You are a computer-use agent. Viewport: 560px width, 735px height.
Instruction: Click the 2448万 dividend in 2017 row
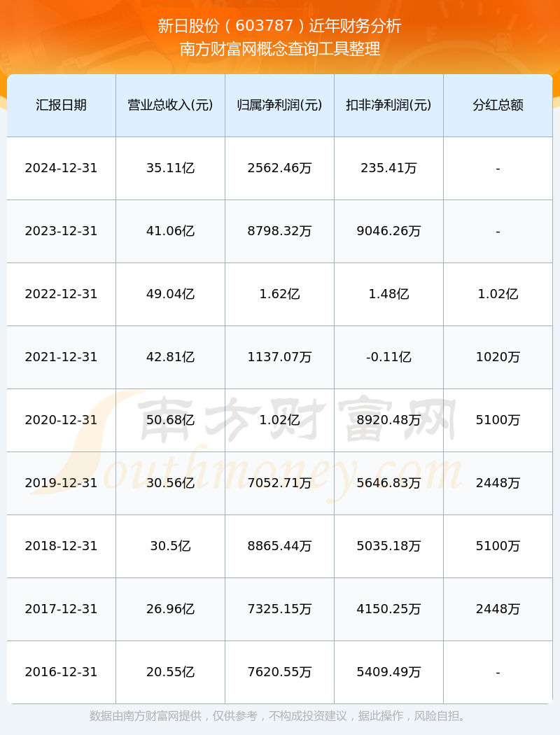tap(498, 609)
